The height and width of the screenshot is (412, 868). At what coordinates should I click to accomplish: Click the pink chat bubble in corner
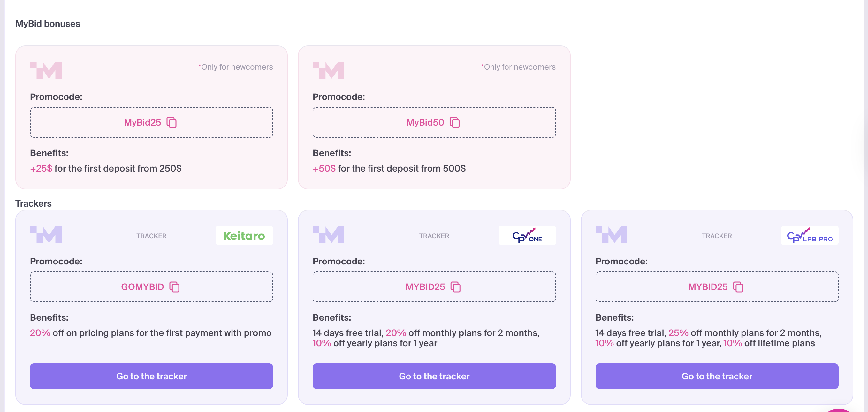839,410
